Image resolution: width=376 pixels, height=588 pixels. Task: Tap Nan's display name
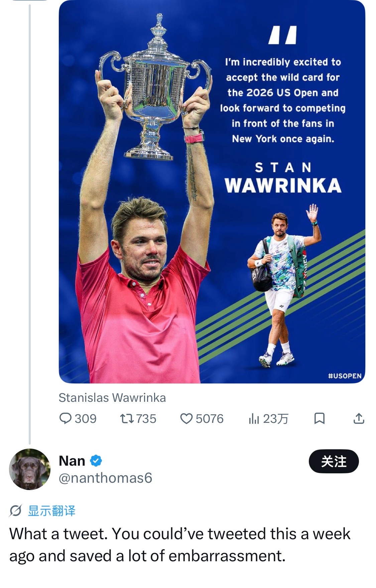pos(72,461)
